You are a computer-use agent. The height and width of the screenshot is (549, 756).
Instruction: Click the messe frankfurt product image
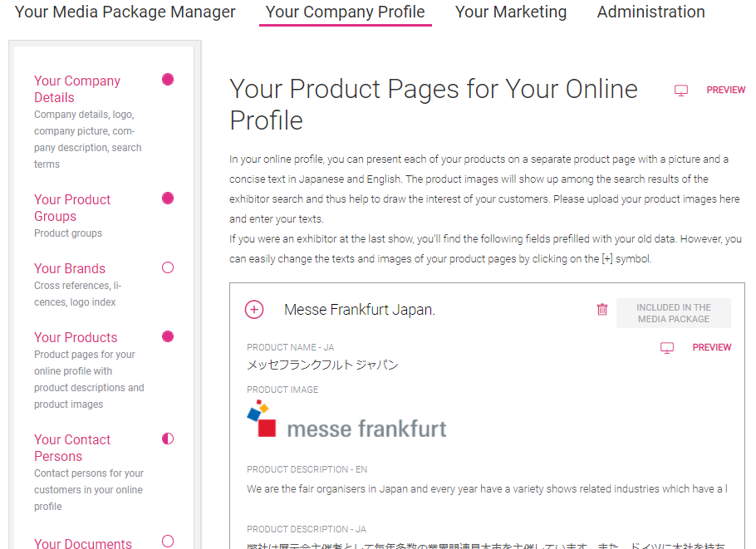click(346, 419)
